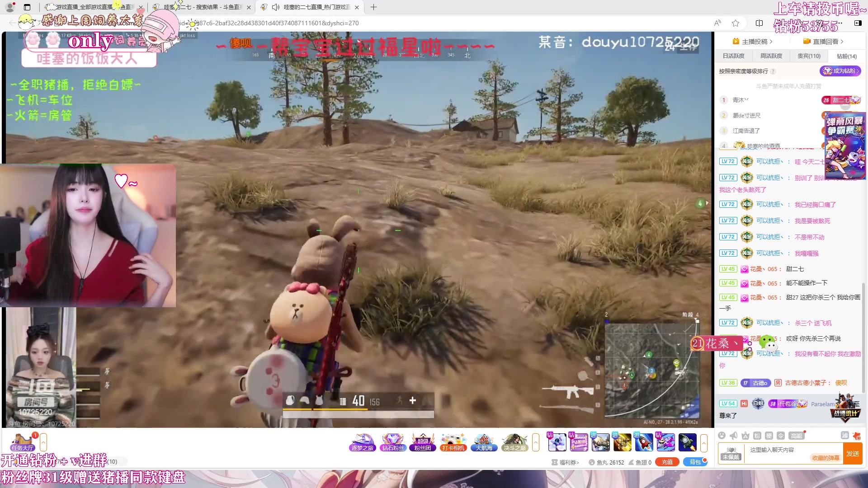This screenshot has width=868, height=488.
Task: Click the help question mark beside 按照亲密度等级排行
Action: coord(773,71)
